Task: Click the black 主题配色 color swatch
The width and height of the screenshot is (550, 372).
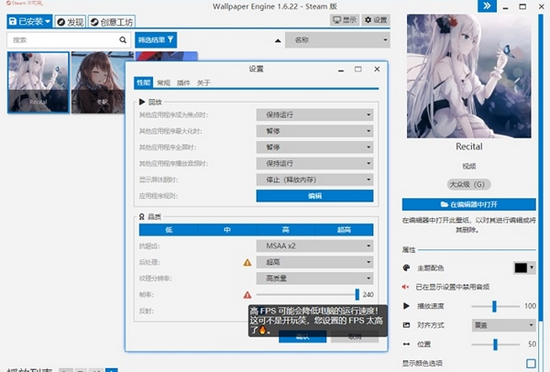Action: click(x=521, y=268)
